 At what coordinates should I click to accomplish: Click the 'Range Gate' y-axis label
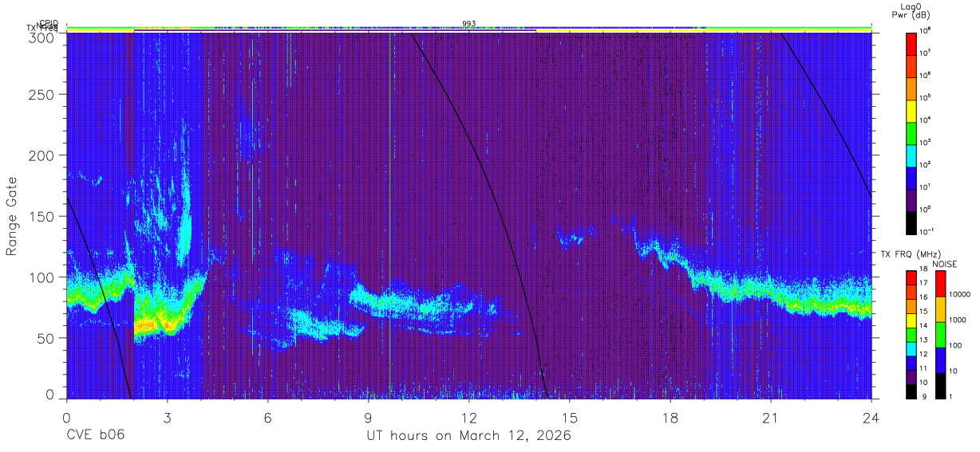pyautogui.click(x=12, y=216)
